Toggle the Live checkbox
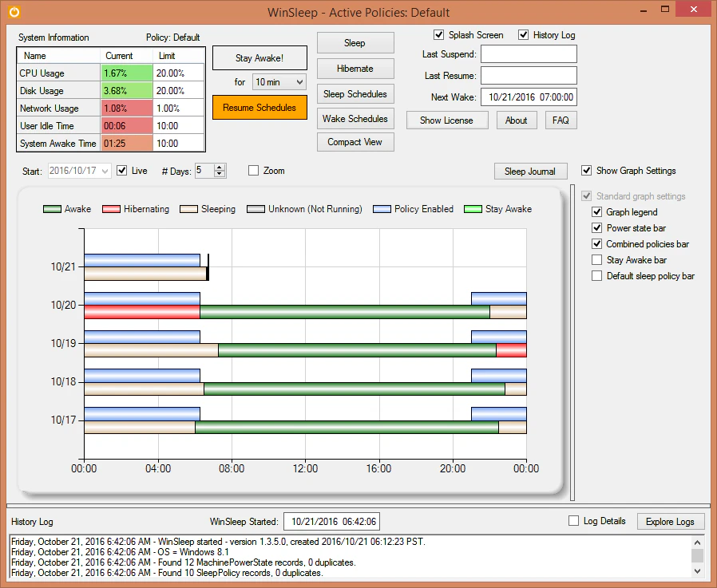This screenshot has height=588, width=717. point(121,171)
